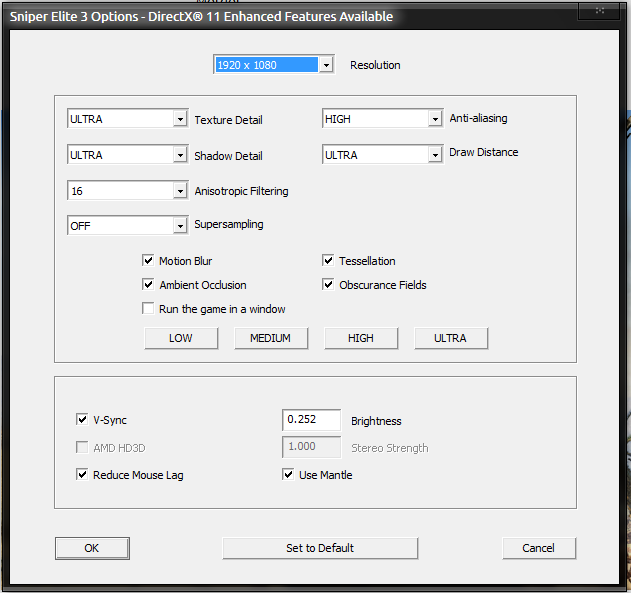Open the Shadow Detail combo box
The height and width of the screenshot is (593, 631).
click(x=128, y=154)
